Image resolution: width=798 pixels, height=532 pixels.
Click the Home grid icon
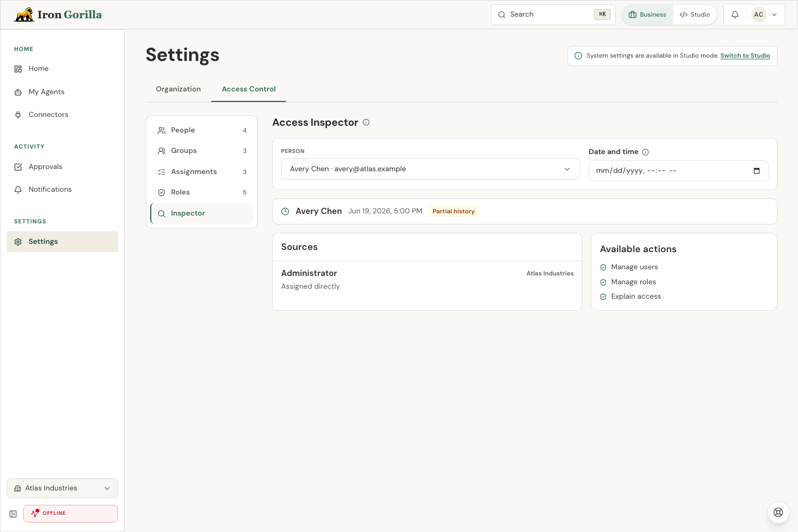[18, 69]
